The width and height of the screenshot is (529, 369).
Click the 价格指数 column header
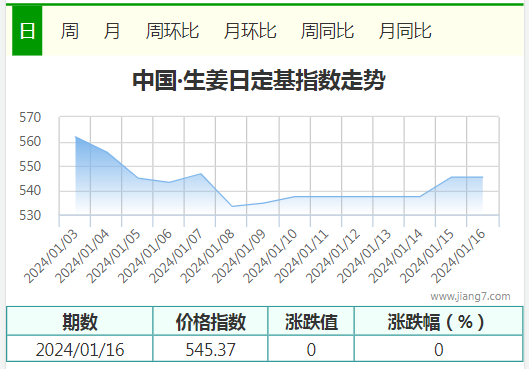coord(211,321)
